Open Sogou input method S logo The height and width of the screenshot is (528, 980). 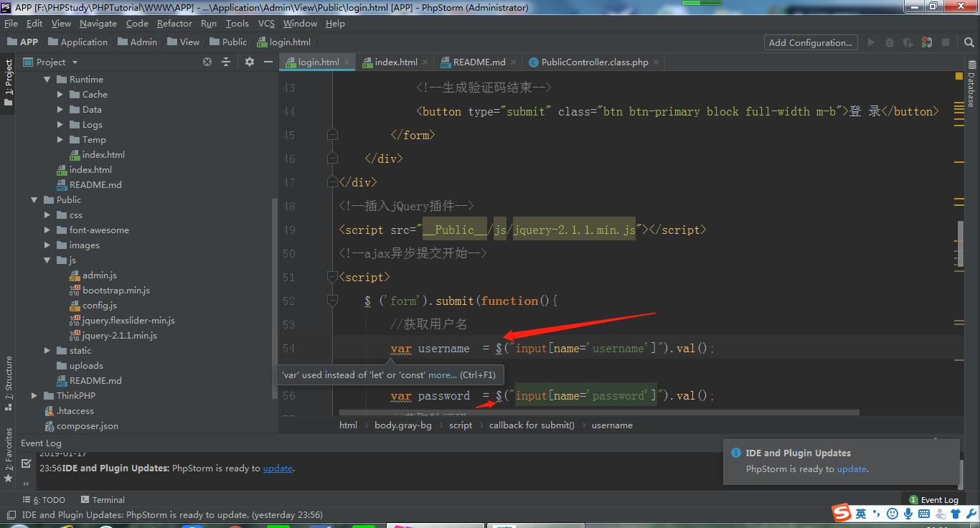(x=841, y=513)
